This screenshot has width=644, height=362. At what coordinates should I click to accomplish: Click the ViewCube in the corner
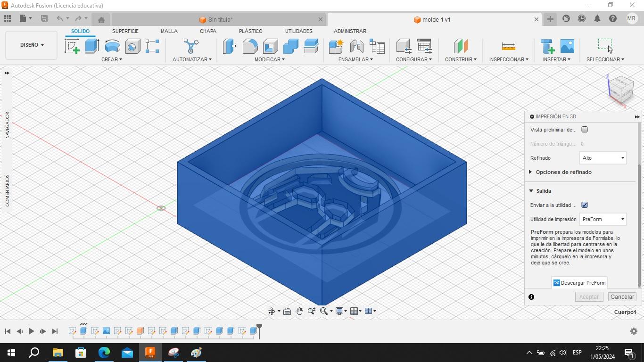tap(622, 90)
